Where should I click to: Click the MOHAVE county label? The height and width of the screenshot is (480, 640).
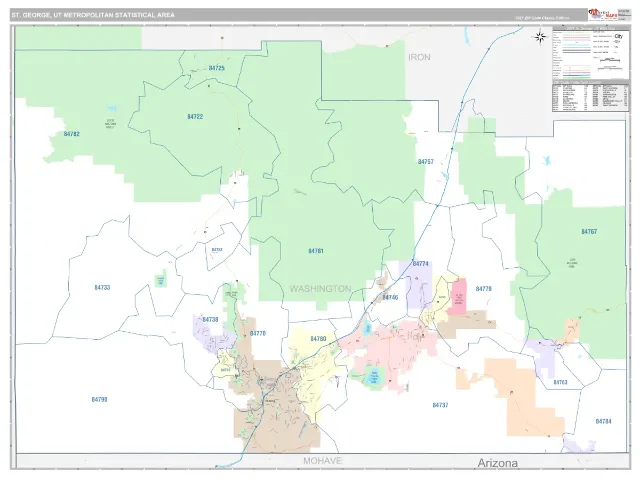click(322, 461)
